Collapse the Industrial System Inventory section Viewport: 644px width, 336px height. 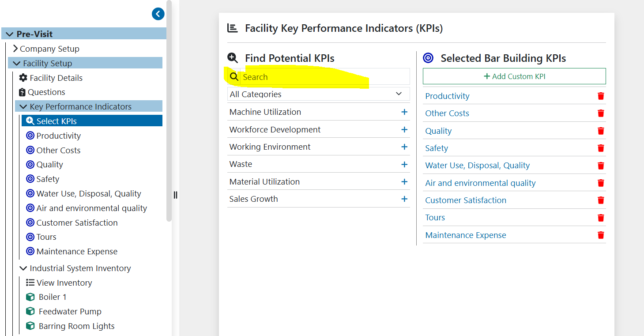pyautogui.click(x=23, y=268)
